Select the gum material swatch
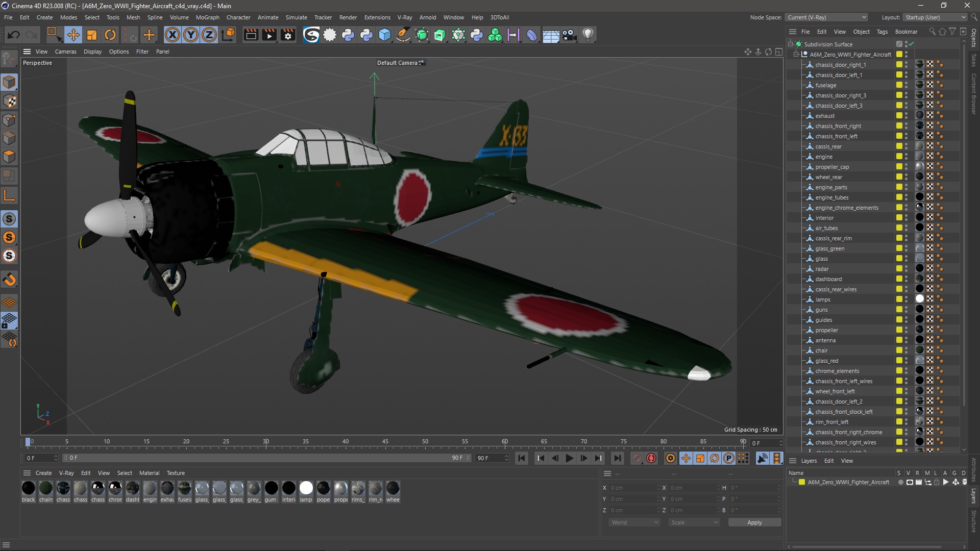Screen dimensions: 980x551 272,488
